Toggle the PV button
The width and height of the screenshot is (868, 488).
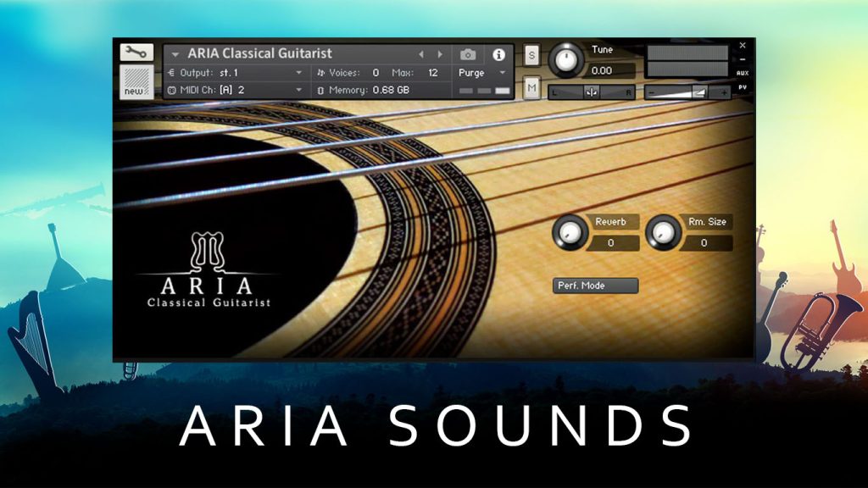pos(743,87)
